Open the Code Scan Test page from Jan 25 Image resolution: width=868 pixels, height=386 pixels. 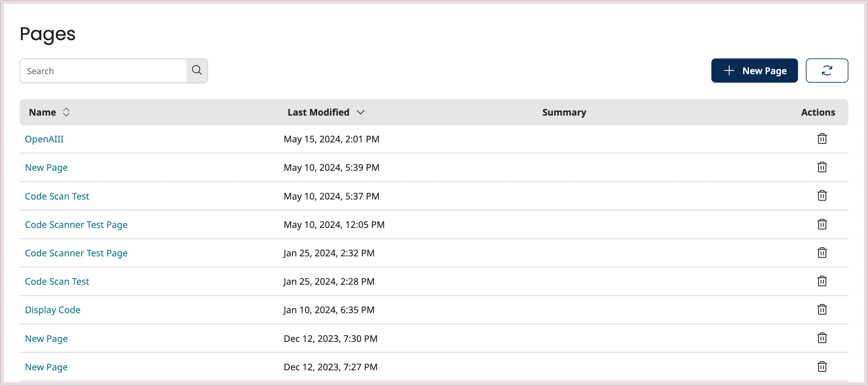coord(57,281)
